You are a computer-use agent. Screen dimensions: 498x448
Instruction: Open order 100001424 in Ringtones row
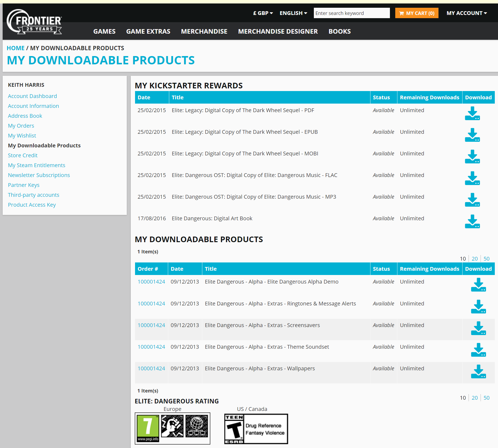click(151, 304)
